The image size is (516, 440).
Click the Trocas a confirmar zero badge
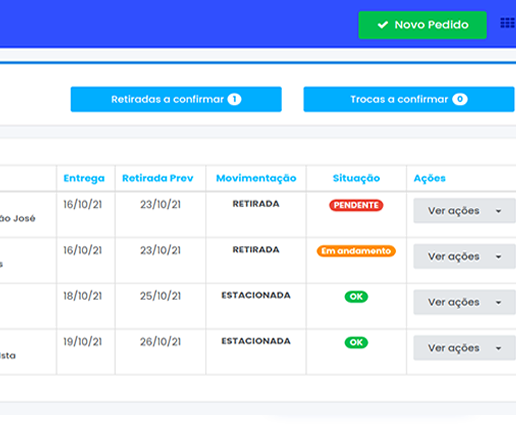point(460,99)
